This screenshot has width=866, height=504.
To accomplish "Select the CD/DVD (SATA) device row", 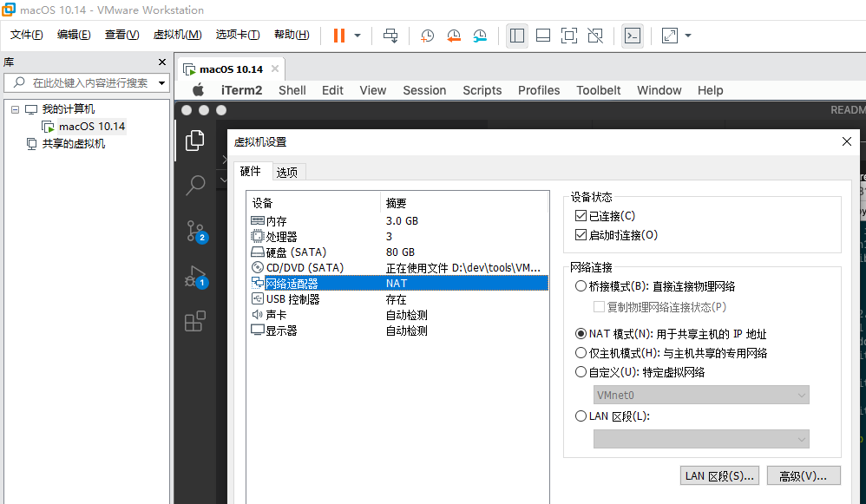I will (x=397, y=268).
